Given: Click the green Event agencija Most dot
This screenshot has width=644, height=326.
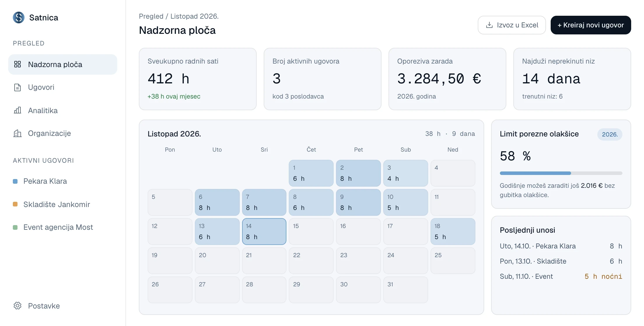Looking at the screenshot, I should click(x=15, y=227).
